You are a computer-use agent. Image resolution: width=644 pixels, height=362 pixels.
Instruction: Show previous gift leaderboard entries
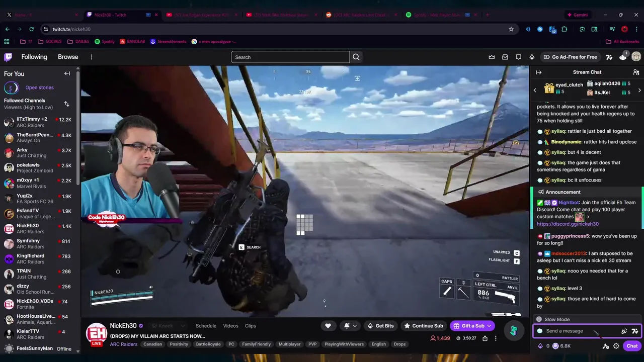(535, 90)
